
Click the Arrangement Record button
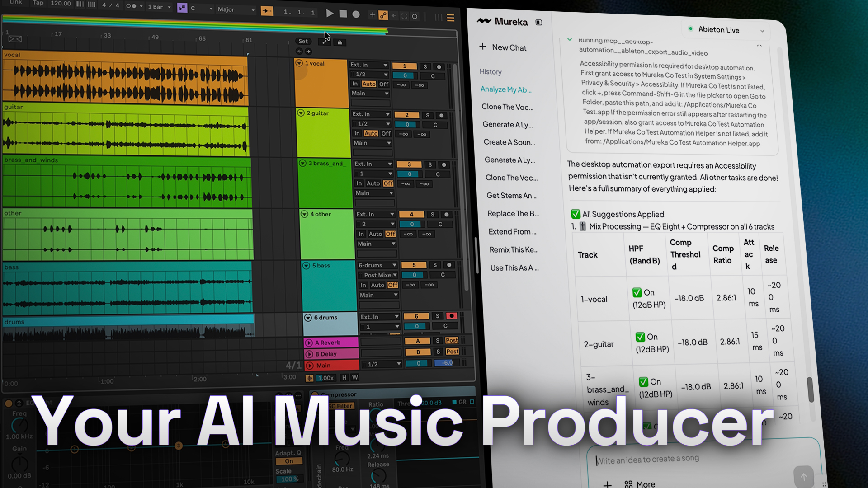(356, 14)
